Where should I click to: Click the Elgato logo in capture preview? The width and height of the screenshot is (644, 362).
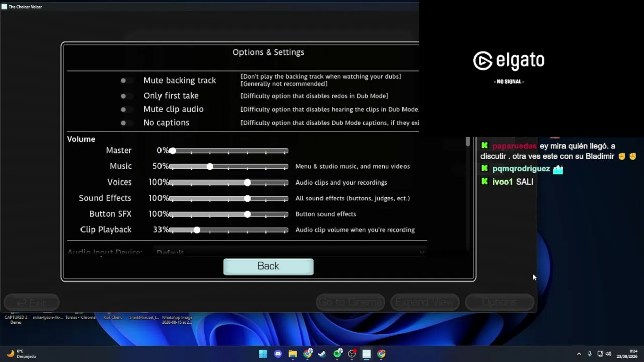point(509,61)
